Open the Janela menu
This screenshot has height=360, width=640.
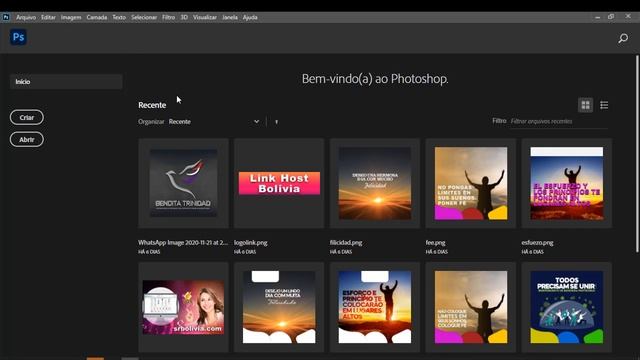pyautogui.click(x=230, y=17)
